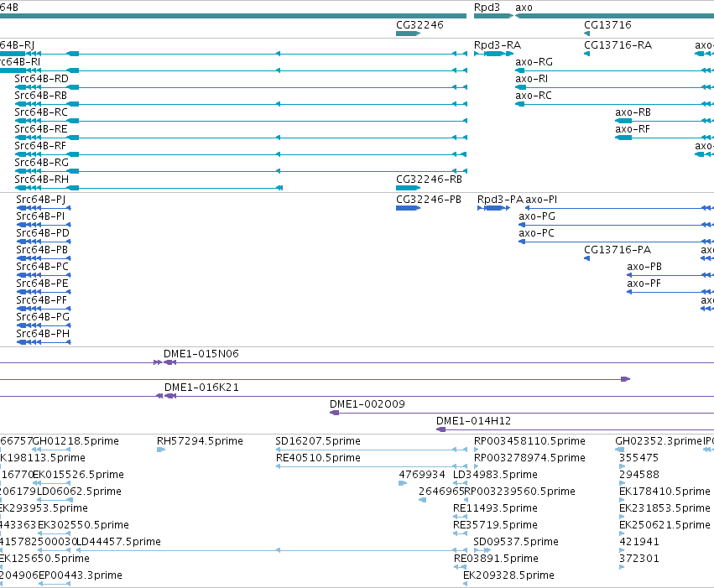
Task: Click the RE35719.5prime EST label
Action: pos(495,526)
